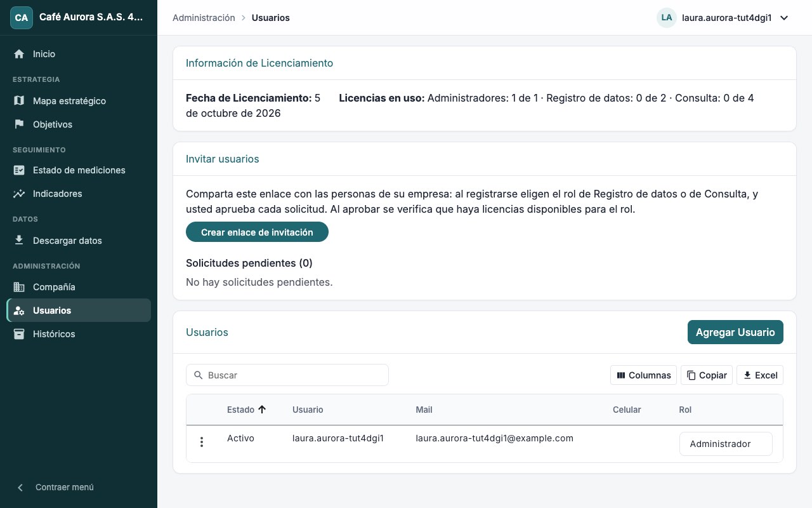The image size is (812, 508).
Task: Click the CA company logo badge
Action: click(21, 18)
